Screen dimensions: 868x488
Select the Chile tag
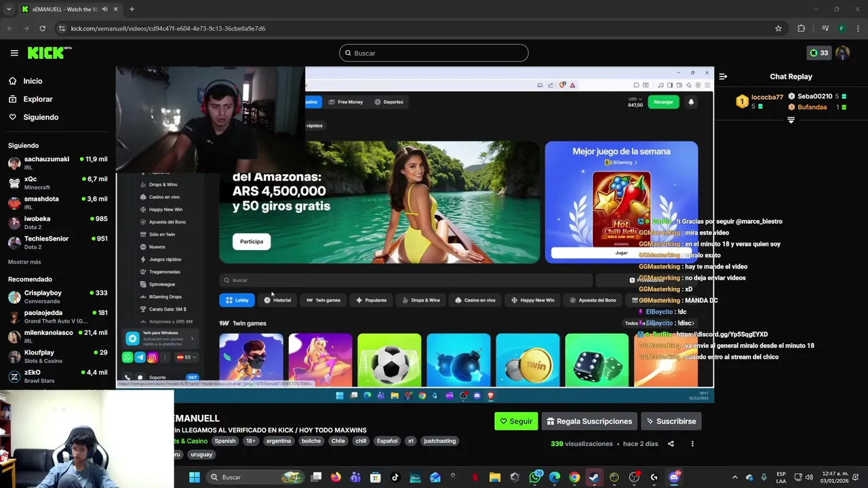(x=338, y=441)
